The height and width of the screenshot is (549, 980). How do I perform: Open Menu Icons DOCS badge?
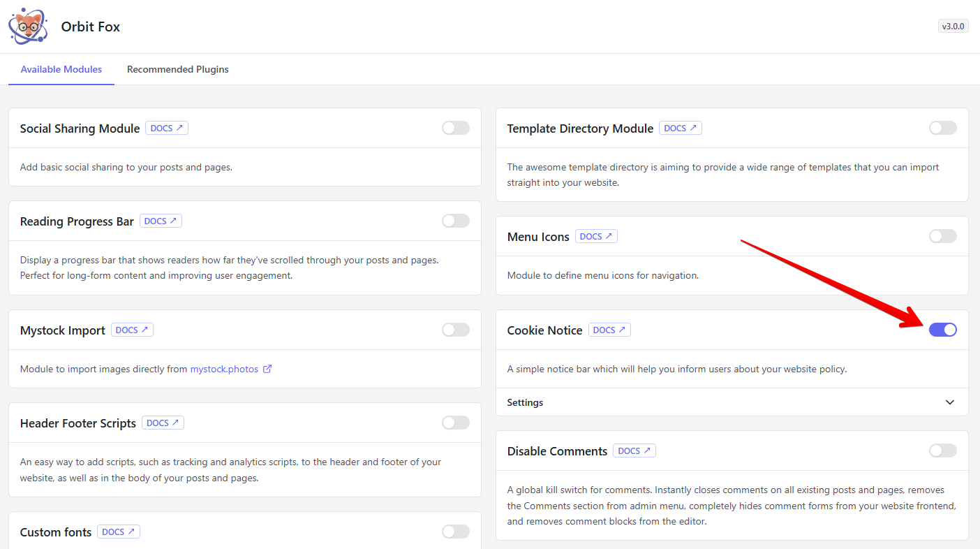click(x=595, y=237)
